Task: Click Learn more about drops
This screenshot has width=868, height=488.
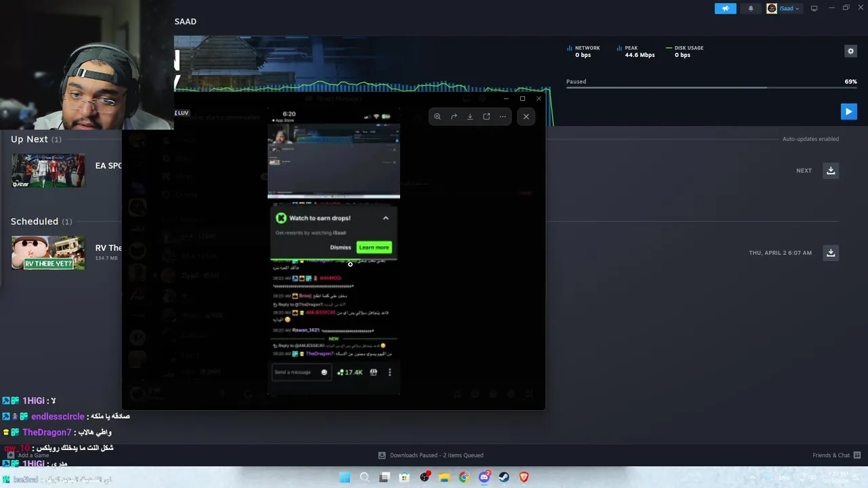Action: (x=374, y=247)
